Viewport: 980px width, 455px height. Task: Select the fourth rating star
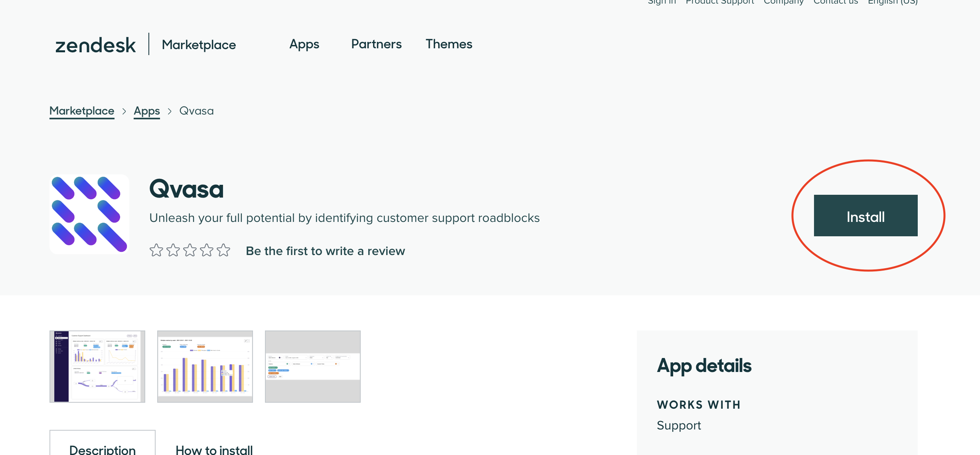click(x=207, y=250)
